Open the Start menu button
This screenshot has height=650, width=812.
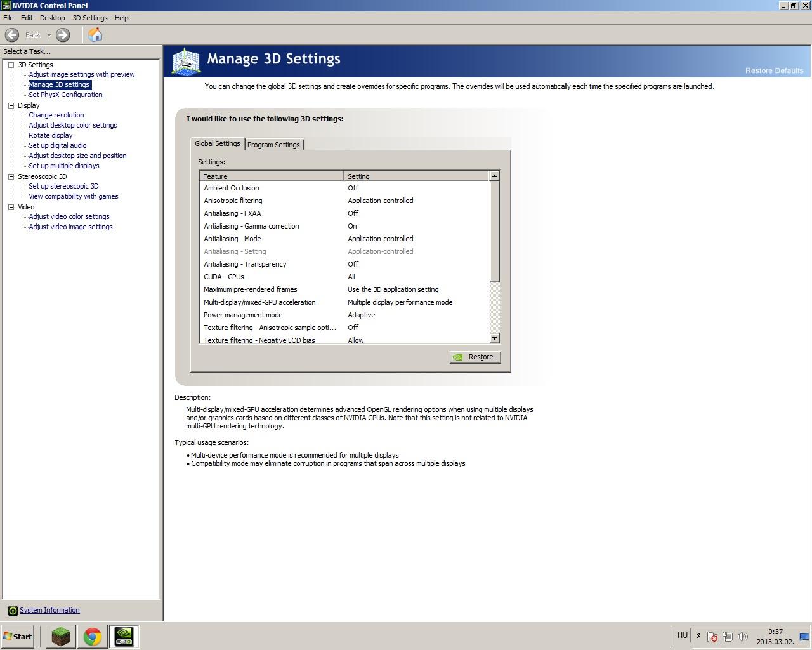[18, 636]
